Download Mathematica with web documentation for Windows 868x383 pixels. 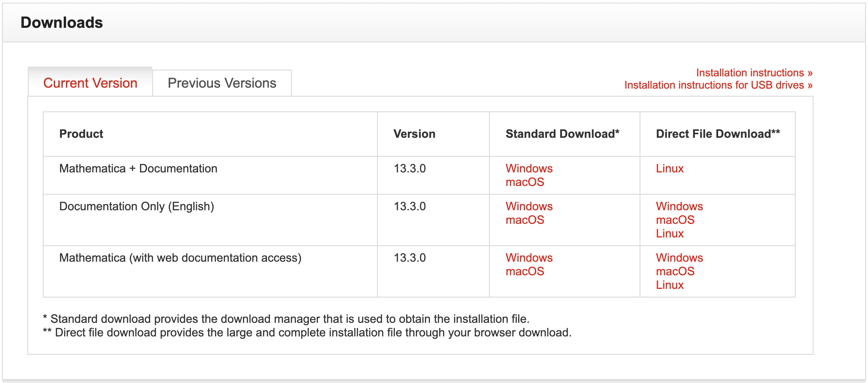529,258
